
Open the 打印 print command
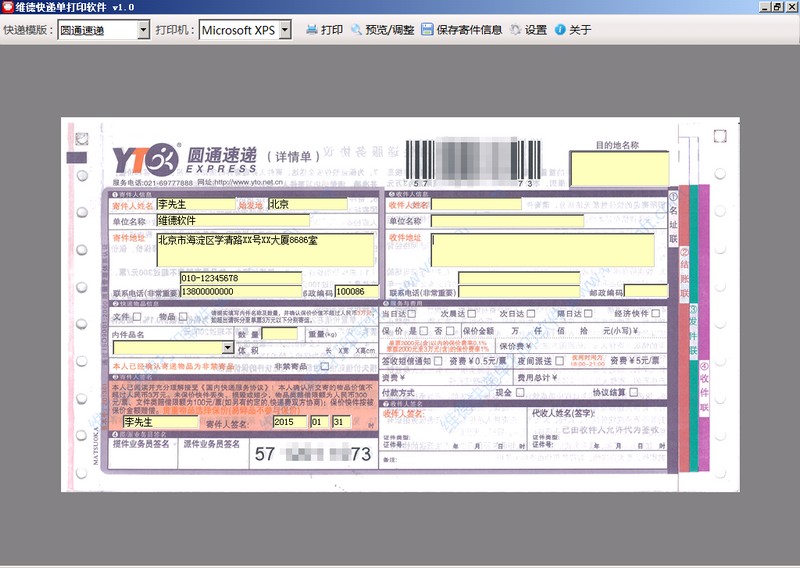(324, 30)
